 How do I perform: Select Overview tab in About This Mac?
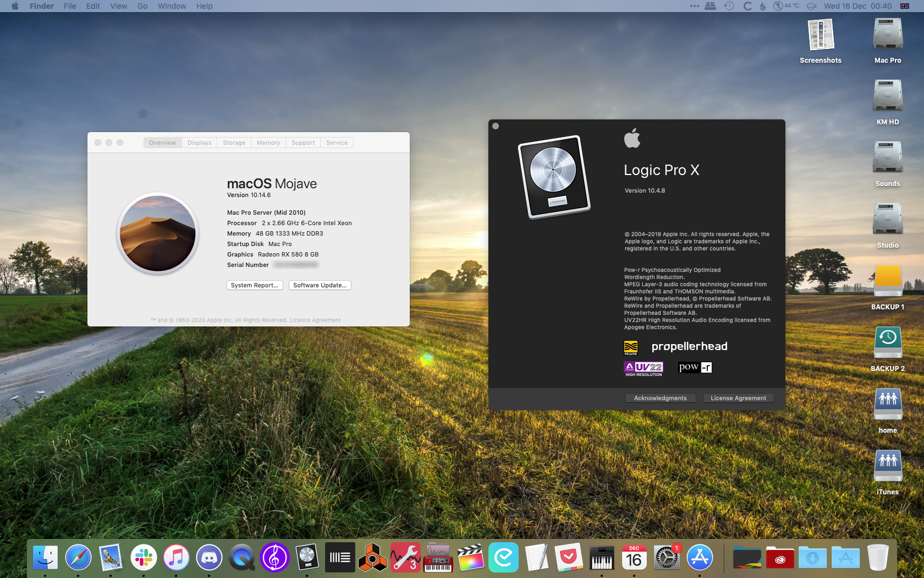click(162, 143)
